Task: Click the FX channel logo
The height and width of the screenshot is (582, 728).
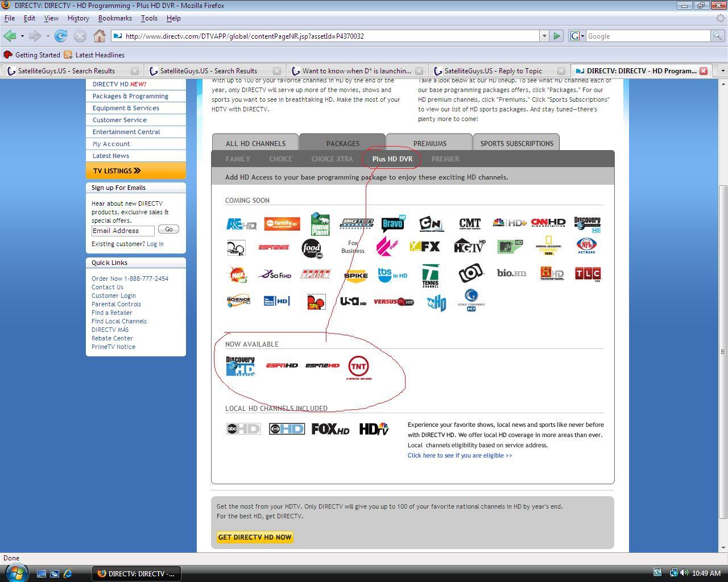Action: (x=425, y=247)
